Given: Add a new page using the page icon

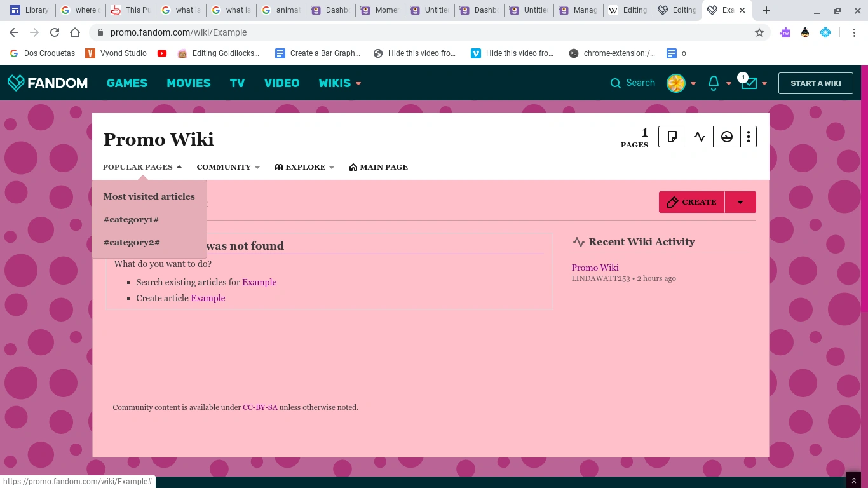Looking at the screenshot, I should pyautogui.click(x=672, y=137).
